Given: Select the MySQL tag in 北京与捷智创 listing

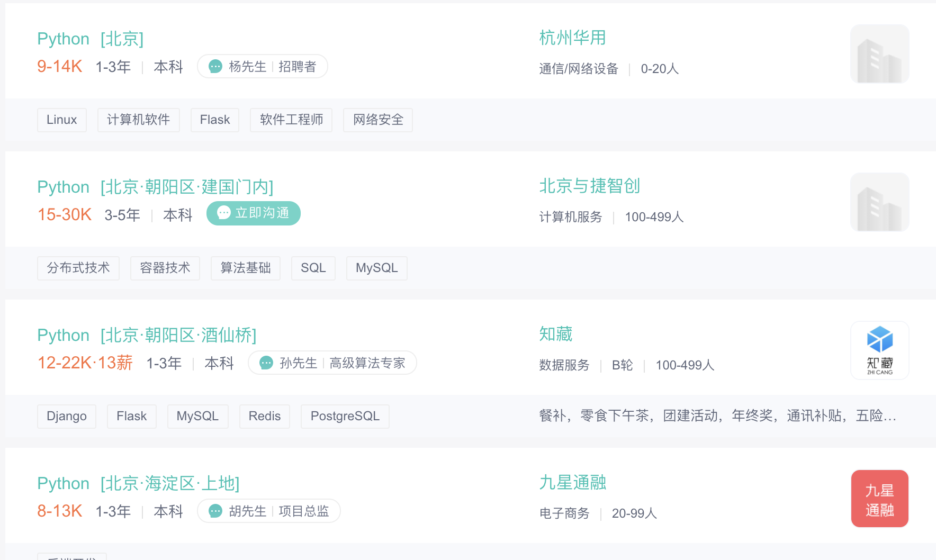Looking at the screenshot, I should coord(377,268).
